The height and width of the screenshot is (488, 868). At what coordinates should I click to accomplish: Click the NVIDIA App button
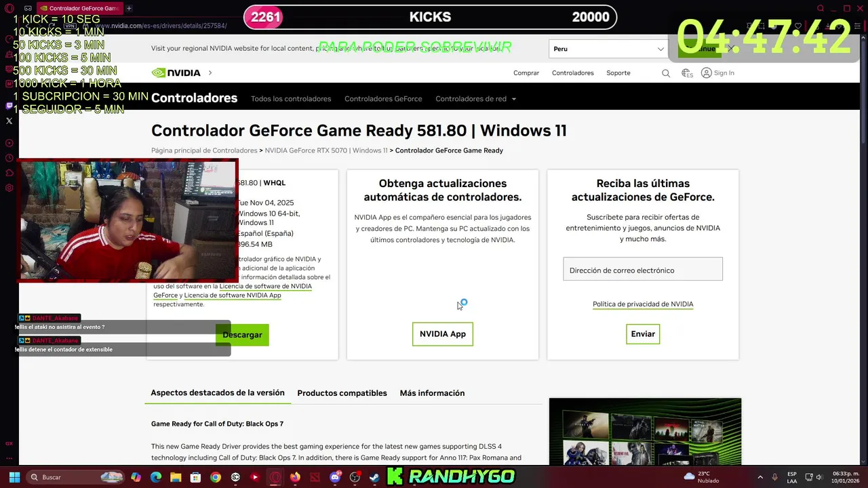pos(443,334)
